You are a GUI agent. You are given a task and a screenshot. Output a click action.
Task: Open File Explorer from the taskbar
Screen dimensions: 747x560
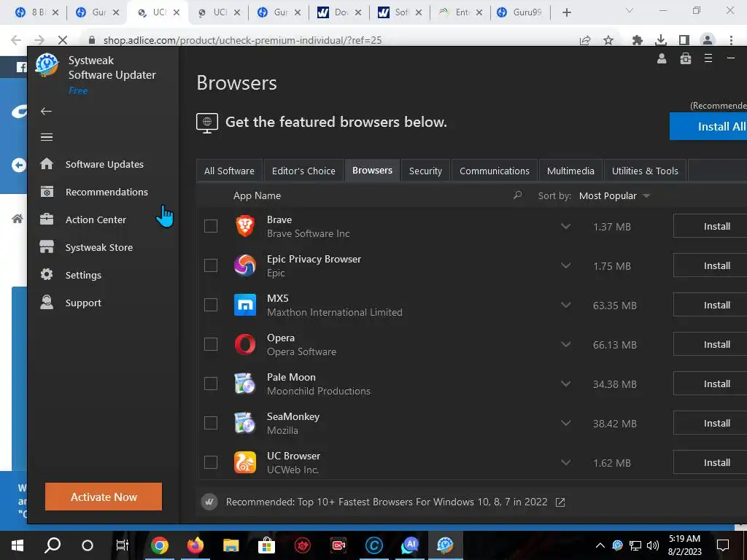click(x=231, y=545)
